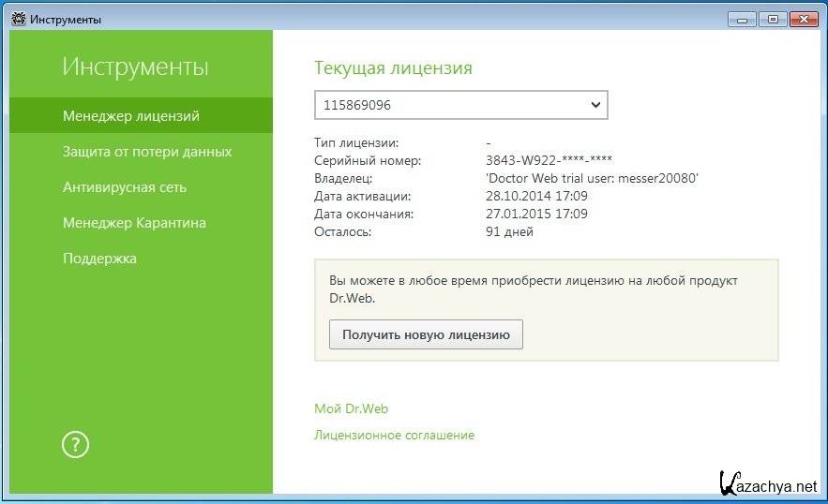Click the Текущая лицензия heading
The width and height of the screenshot is (828, 504).
393,68
